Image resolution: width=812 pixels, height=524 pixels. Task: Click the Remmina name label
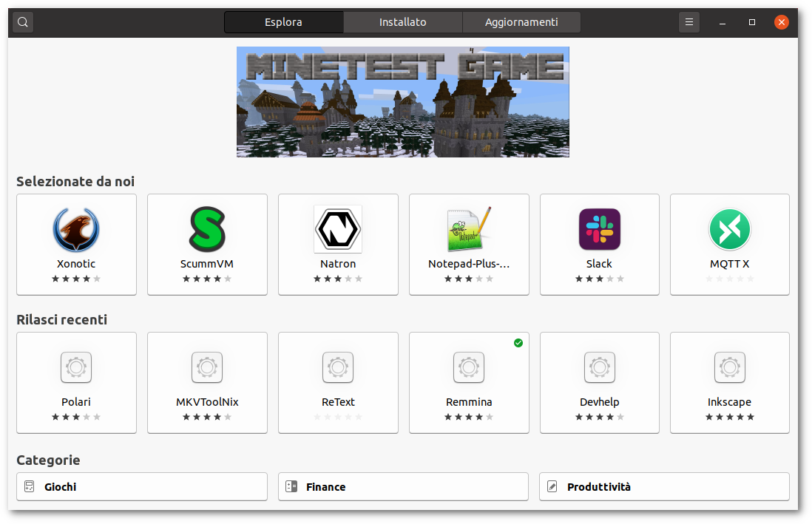(x=469, y=402)
